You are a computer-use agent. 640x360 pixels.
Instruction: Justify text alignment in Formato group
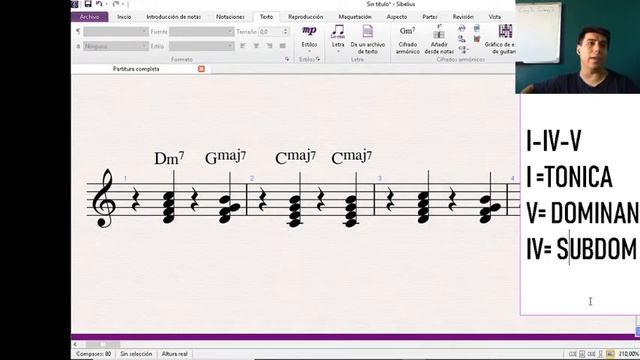282,46
